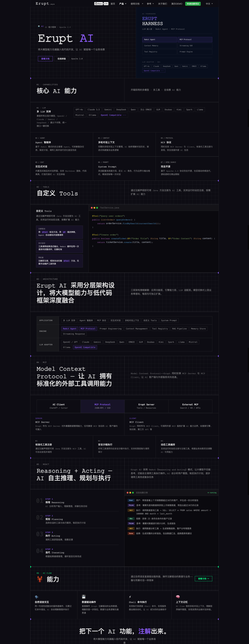Select the ReAct Agent tile in Erupt Harness

click(x=159, y=39)
